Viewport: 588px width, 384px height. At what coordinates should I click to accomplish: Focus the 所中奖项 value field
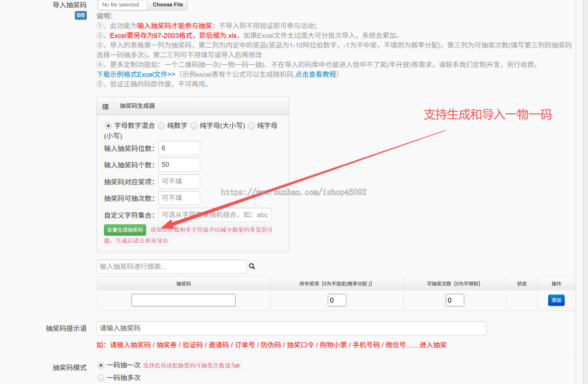(337, 300)
